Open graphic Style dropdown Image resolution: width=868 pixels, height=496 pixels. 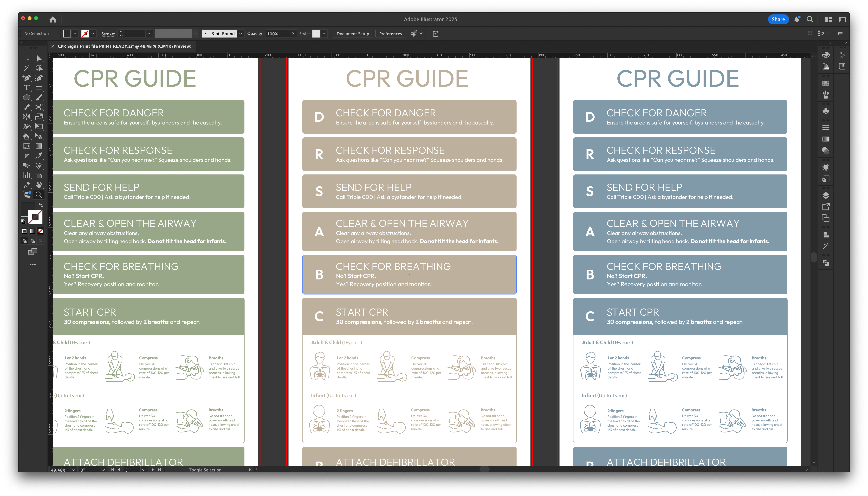[324, 34]
